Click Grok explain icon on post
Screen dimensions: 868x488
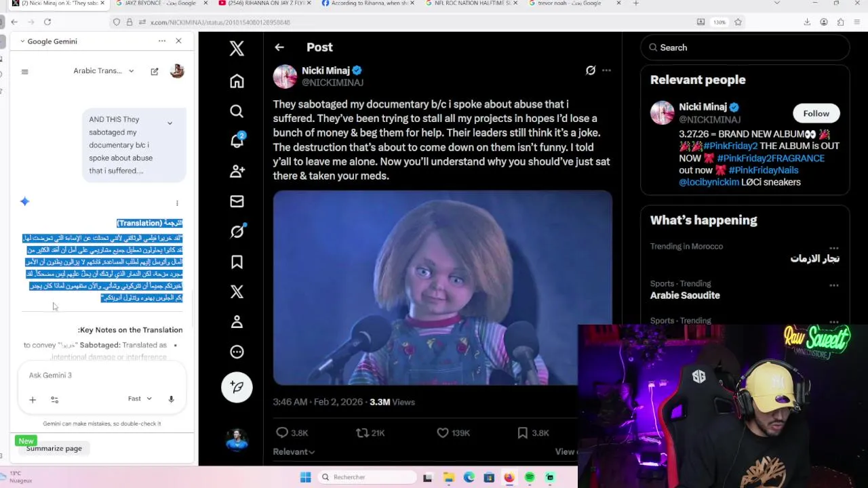pyautogui.click(x=591, y=70)
